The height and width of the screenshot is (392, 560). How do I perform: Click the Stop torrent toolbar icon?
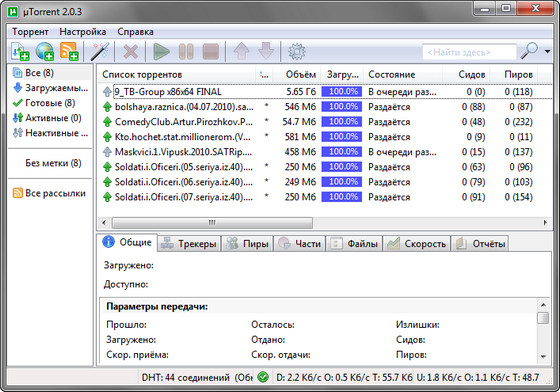211,52
